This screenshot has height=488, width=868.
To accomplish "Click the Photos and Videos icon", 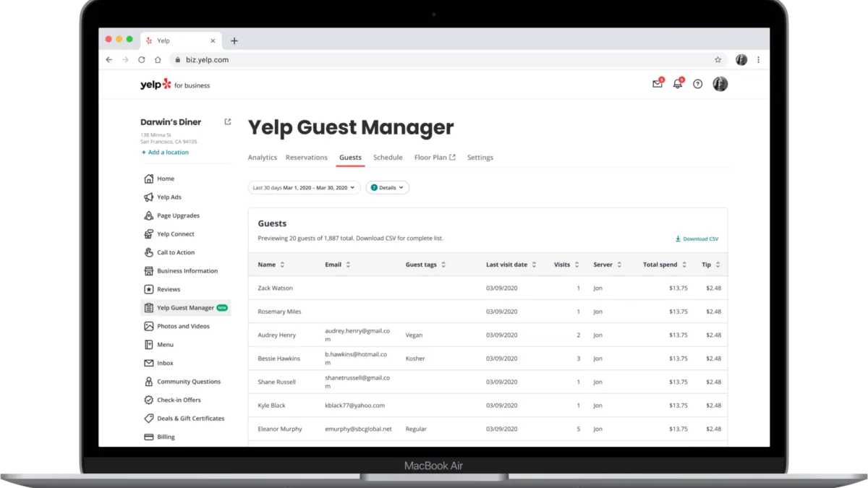I will point(149,326).
